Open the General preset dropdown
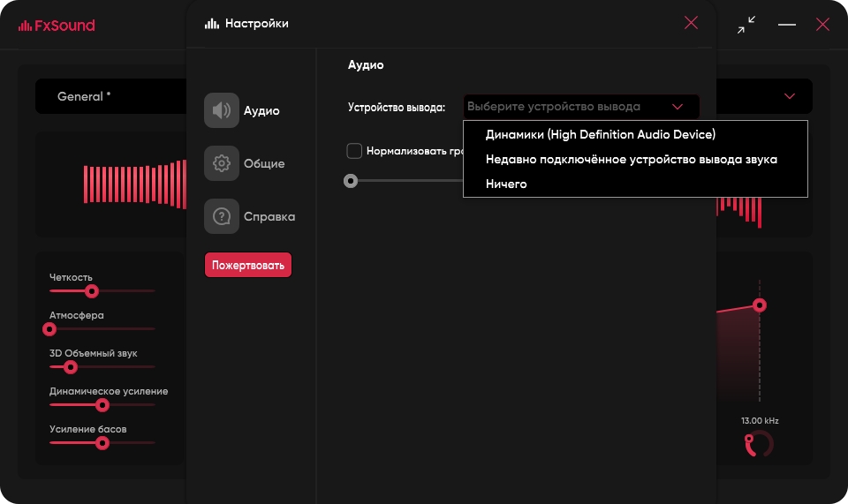The width and height of the screenshot is (848, 504). tap(106, 96)
